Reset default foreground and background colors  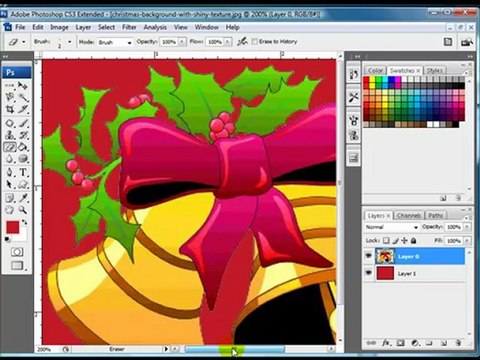click(x=7, y=239)
